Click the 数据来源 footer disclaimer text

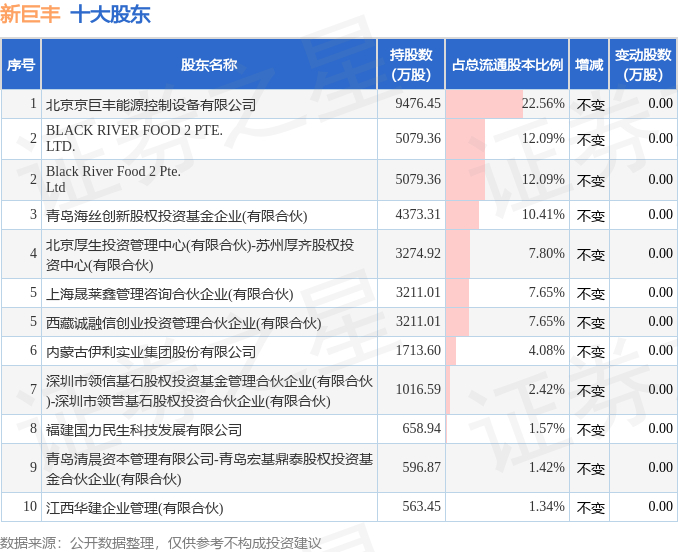(160, 543)
